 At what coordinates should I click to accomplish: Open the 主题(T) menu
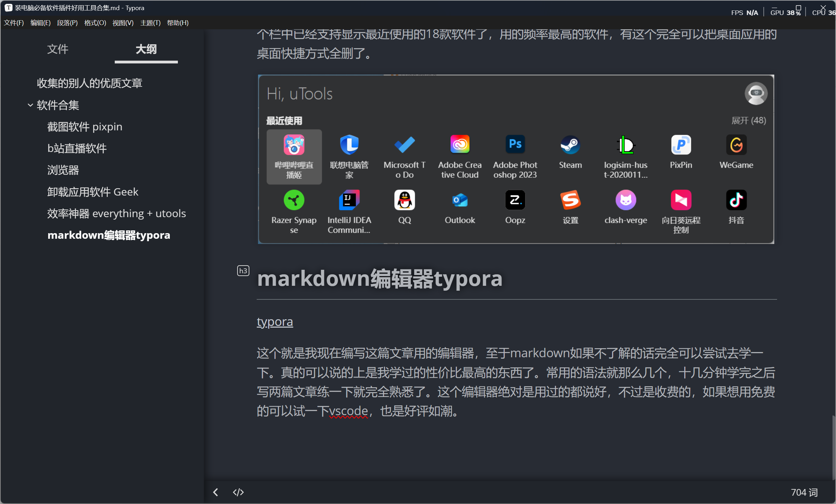pyautogui.click(x=150, y=23)
